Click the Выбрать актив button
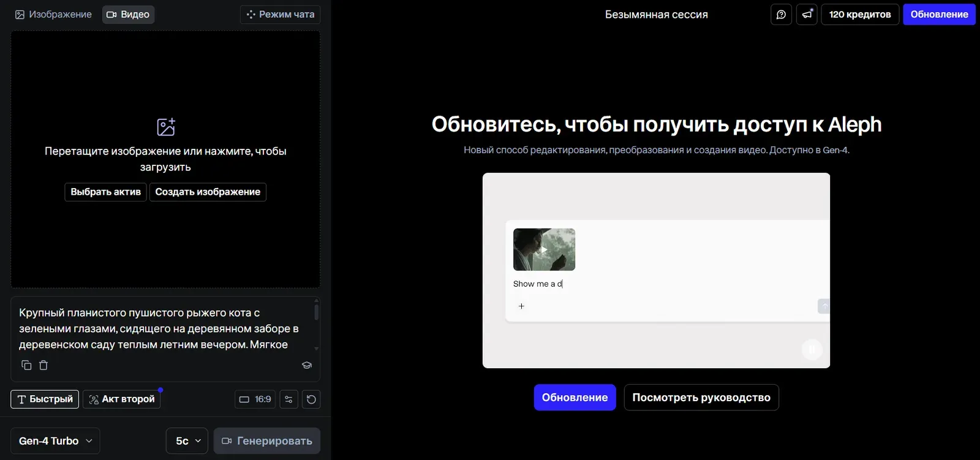 105,192
